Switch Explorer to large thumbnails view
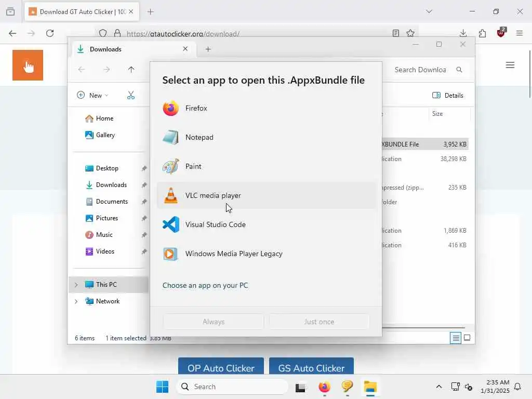This screenshot has width=532, height=399. tap(467, 338)
